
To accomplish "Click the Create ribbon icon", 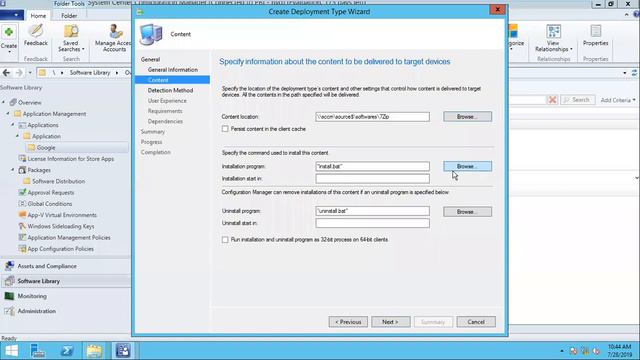I will (x=9, y=38).
